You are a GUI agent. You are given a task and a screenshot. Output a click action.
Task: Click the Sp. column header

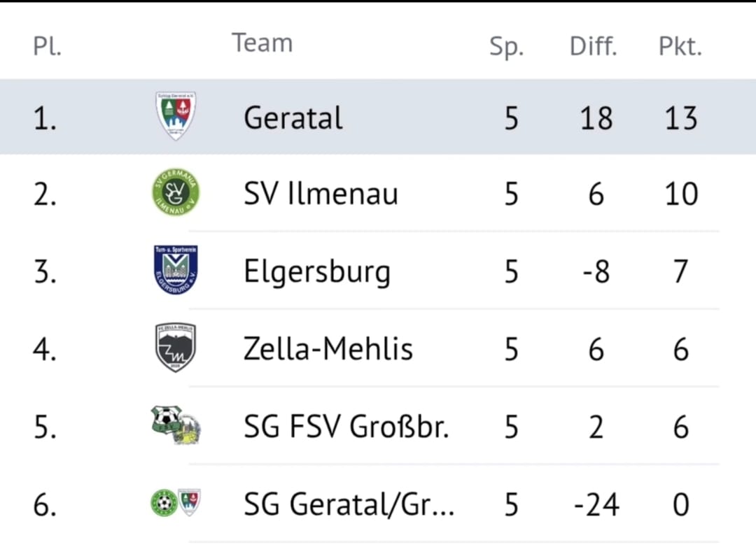click(x=506, y=48)
